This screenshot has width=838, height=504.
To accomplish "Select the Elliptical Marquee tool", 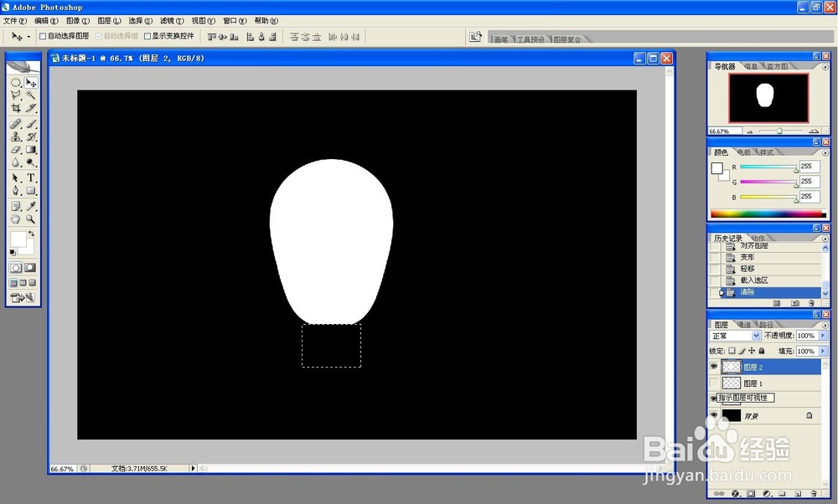I will (x=15, y=83).
